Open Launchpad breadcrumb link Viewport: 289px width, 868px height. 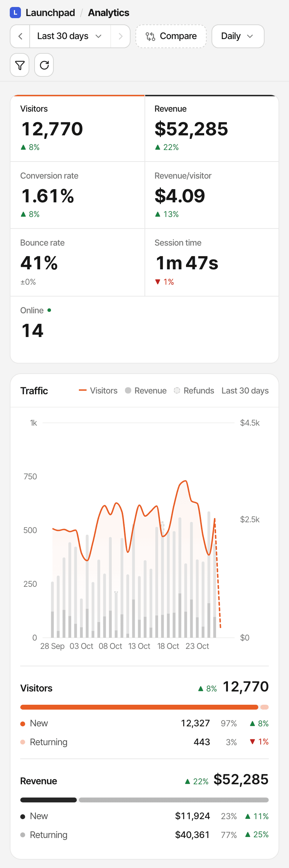click(x=50, y=13)
